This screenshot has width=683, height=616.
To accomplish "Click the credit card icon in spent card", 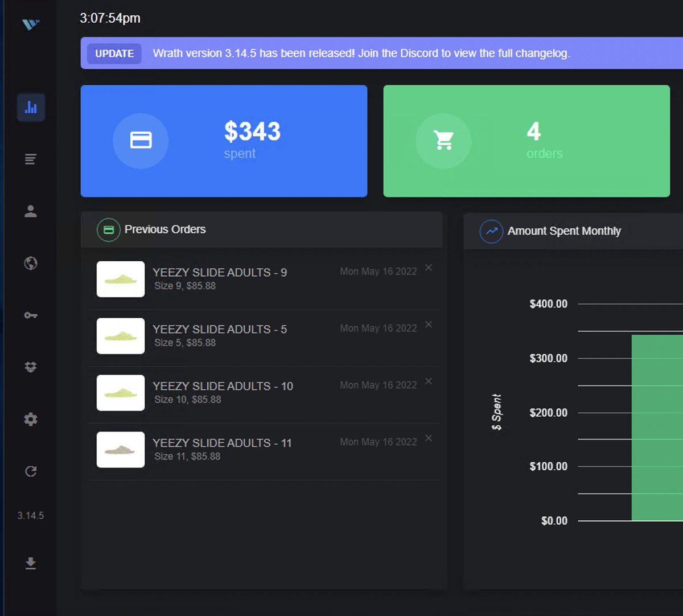I will [x=141, y=140].
